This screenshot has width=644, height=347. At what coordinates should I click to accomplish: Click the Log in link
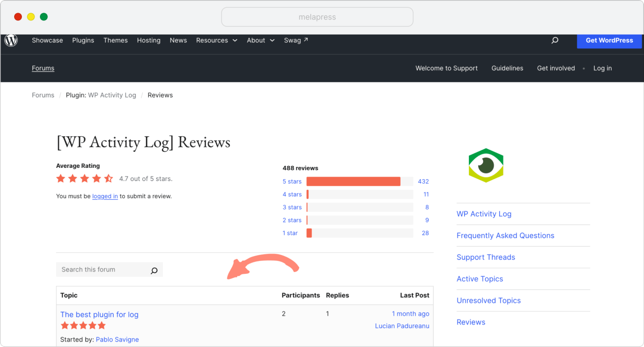point(603,68)
